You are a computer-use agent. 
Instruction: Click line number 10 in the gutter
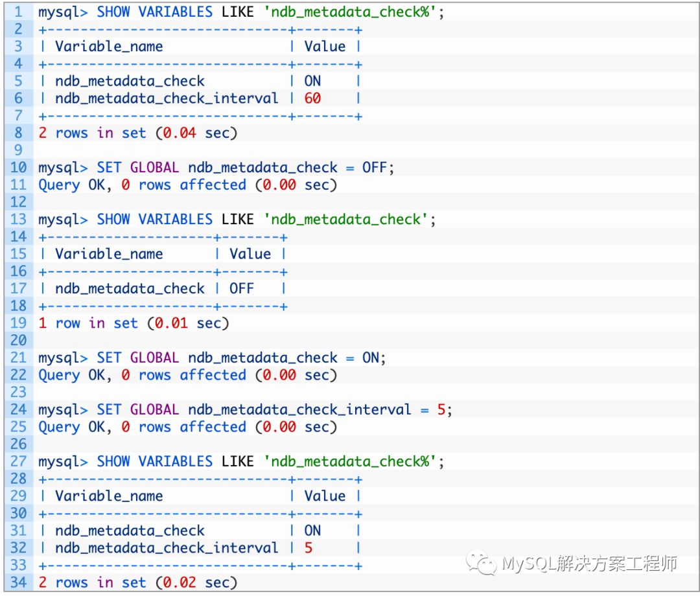[18, 167]
